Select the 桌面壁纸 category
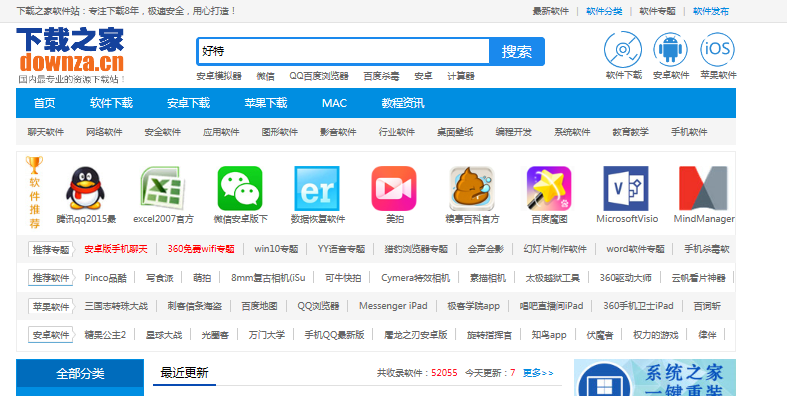Viewport: 787px width, 396px height. (455, 132)
